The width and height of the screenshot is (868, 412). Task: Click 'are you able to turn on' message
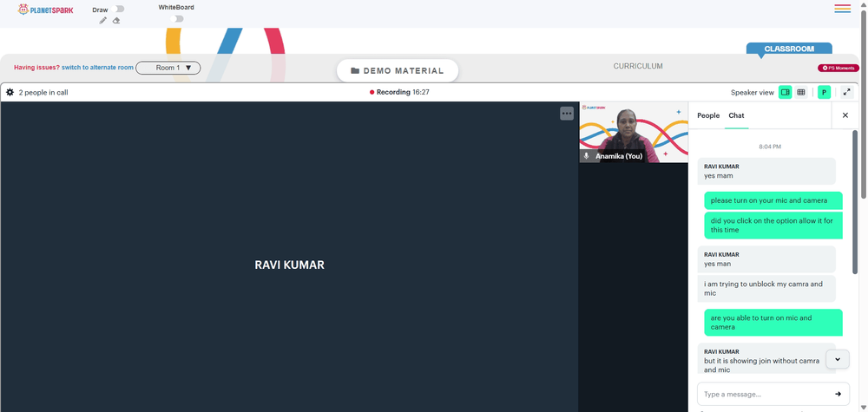pos(773,323)
